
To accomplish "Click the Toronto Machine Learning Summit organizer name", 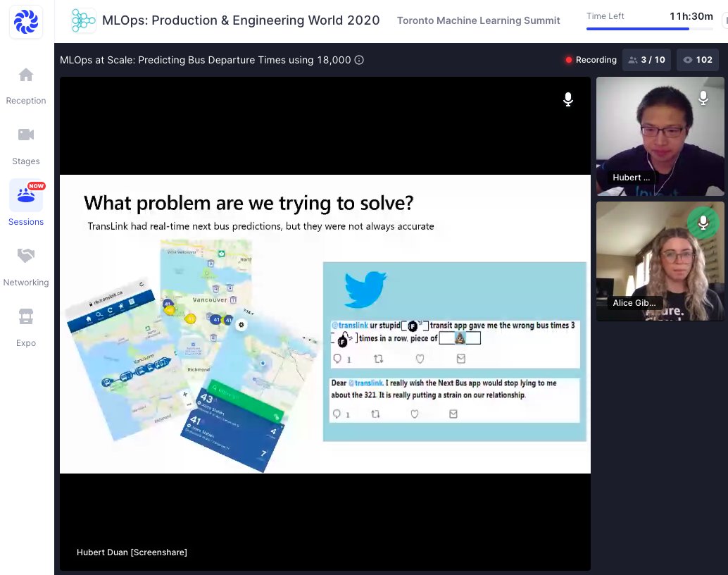I will (478, 20).
